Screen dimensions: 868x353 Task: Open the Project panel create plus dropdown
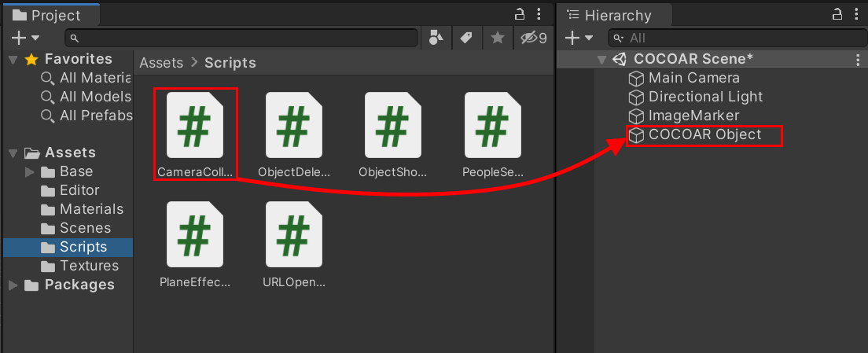[x=25, y=38]
